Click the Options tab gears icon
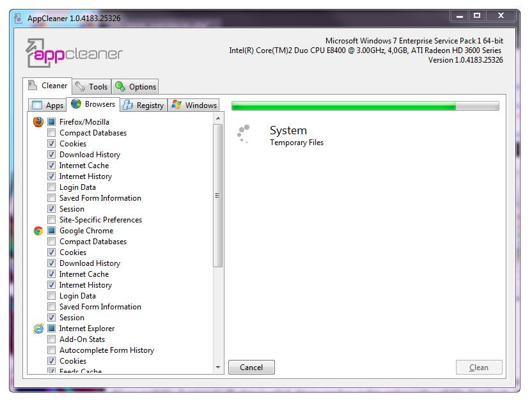The width and height of the screenshot is (532, 404). tap(120, 86)
